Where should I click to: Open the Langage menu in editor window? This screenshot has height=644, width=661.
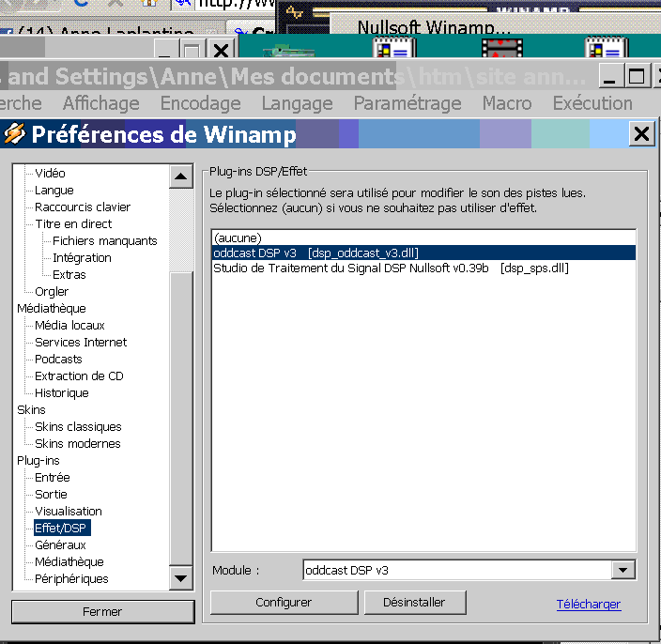298,103
